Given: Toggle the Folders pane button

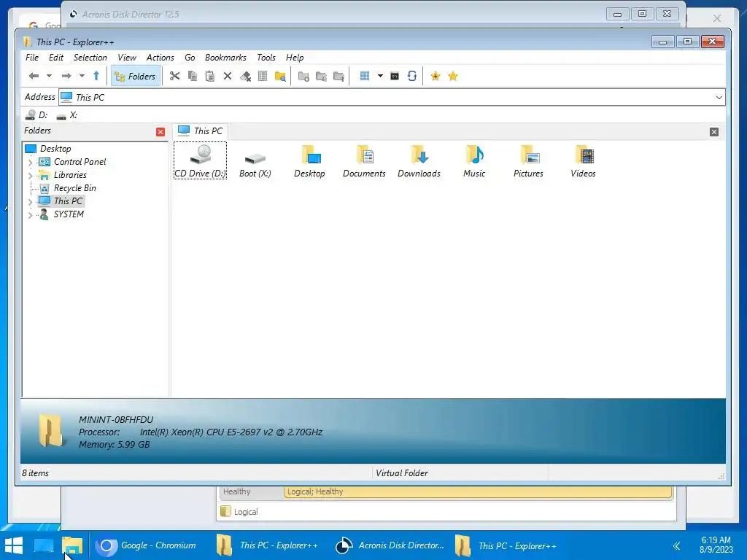Looking at the screenshot, I should (x=135, y=76).
